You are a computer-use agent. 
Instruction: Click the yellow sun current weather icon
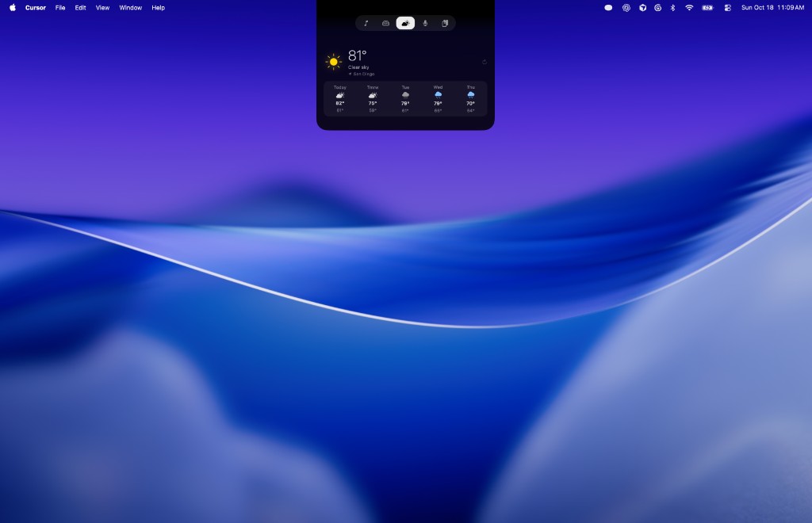pyautogui.click(x=334, y=62)
